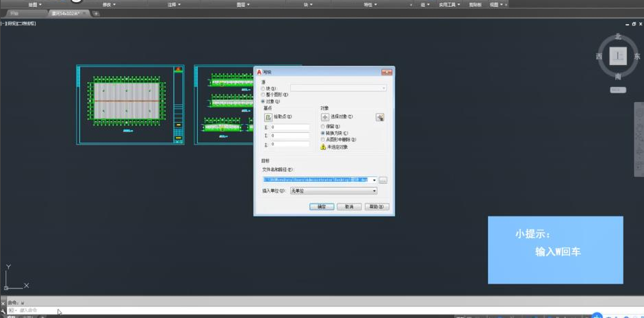Click the Y coordinate input field

click(x=289, y=136)
